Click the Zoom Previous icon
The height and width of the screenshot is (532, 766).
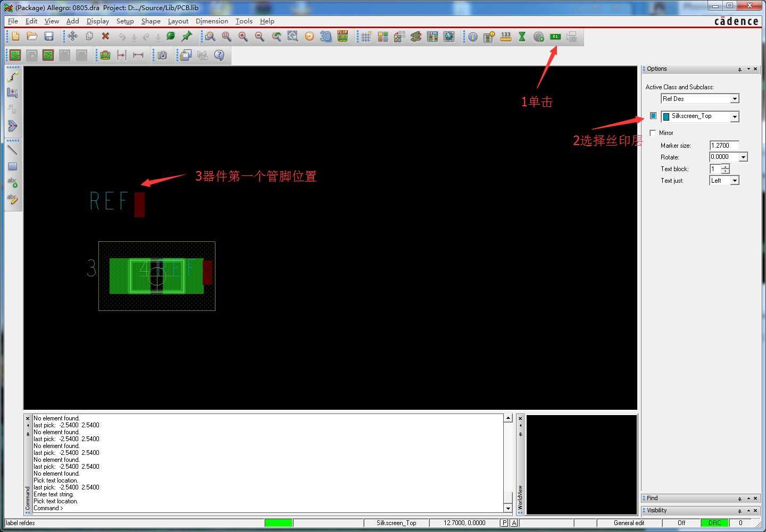coord(277,37)
